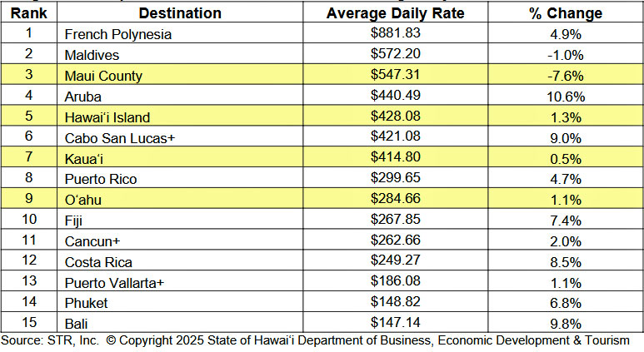Click the Rank column header
Screen dimensions: 644x352
pos(28,13)
